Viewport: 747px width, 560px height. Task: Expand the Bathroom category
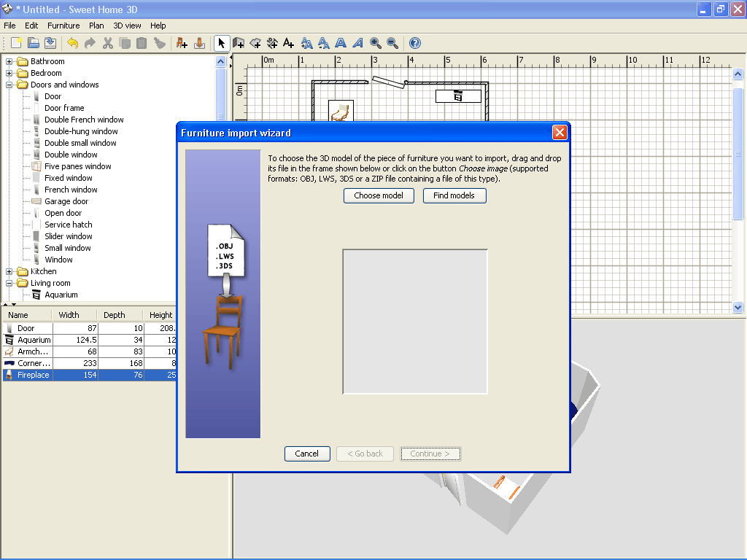click(x=7, y=61)
